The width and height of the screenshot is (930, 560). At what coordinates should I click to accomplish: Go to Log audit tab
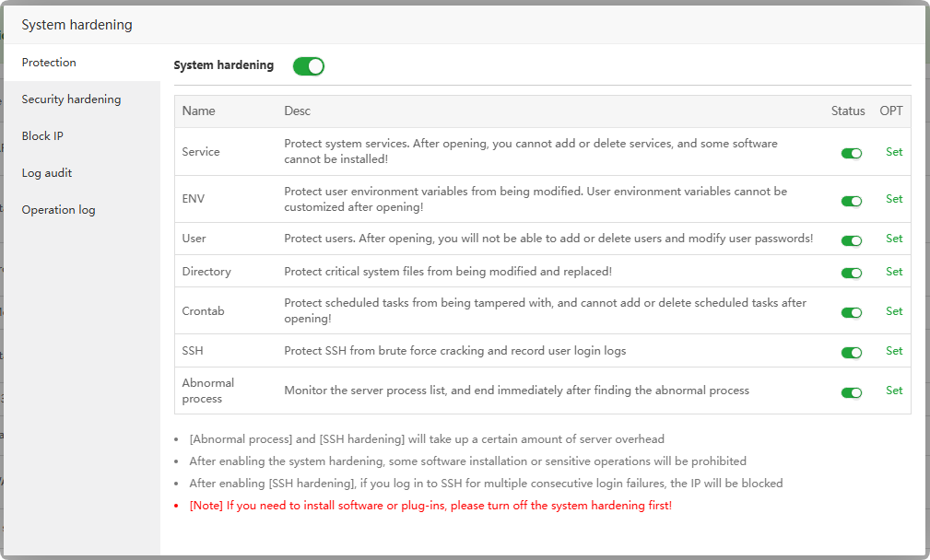pyautogui.click(x=47, y=173)
